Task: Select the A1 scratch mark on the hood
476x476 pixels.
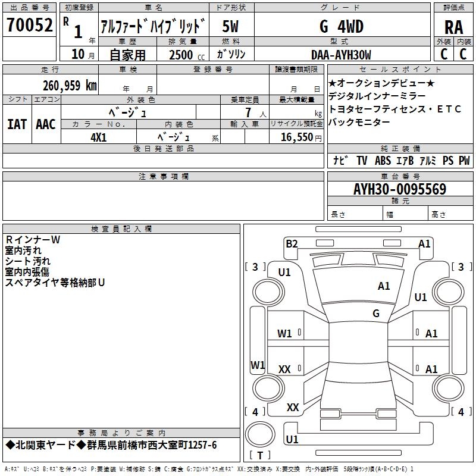Action: [x=384, y=286]
